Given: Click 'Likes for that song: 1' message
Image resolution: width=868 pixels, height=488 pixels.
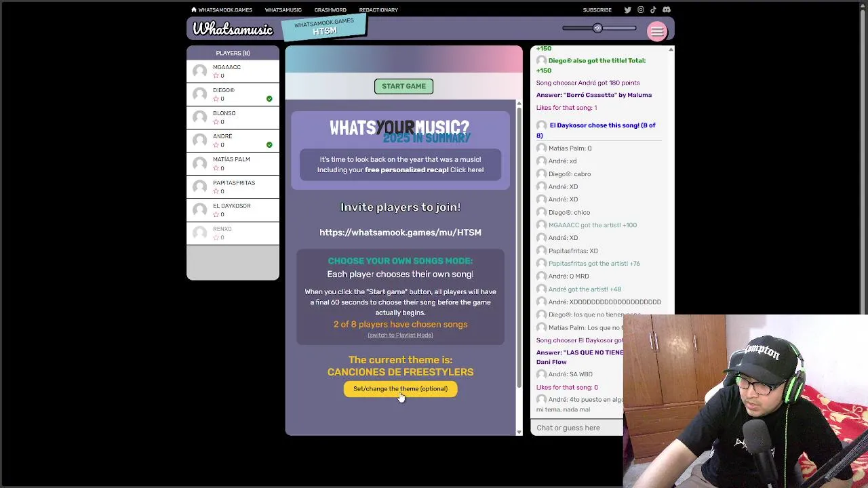Looking at the screenshot, I should point(566,107).
